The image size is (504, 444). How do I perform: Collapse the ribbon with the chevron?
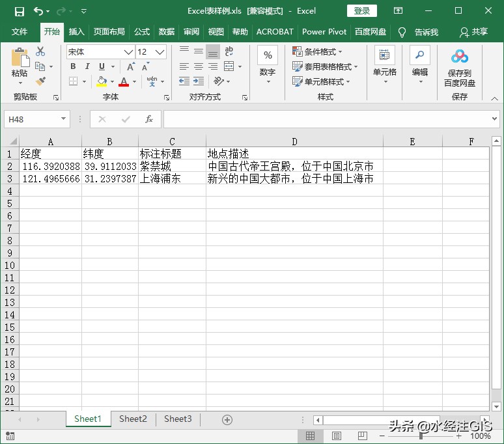point(494,99)
